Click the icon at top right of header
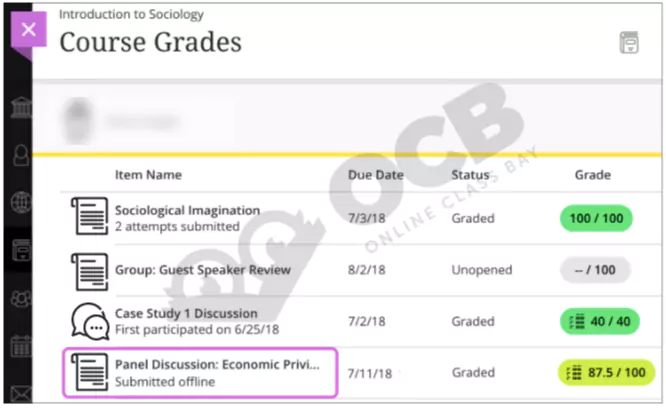Screen dimensions: 666x408 pos(628,42)
